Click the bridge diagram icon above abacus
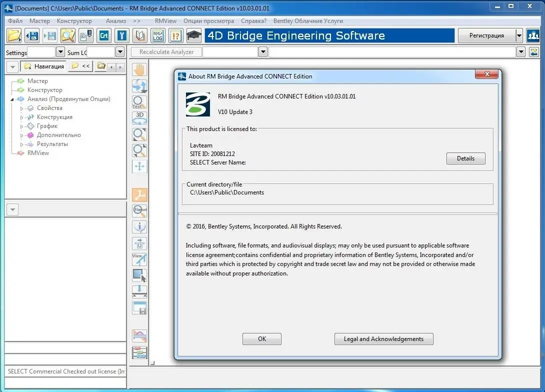Image resolution: width=545 pixels, height=392 pixels. 139,336
